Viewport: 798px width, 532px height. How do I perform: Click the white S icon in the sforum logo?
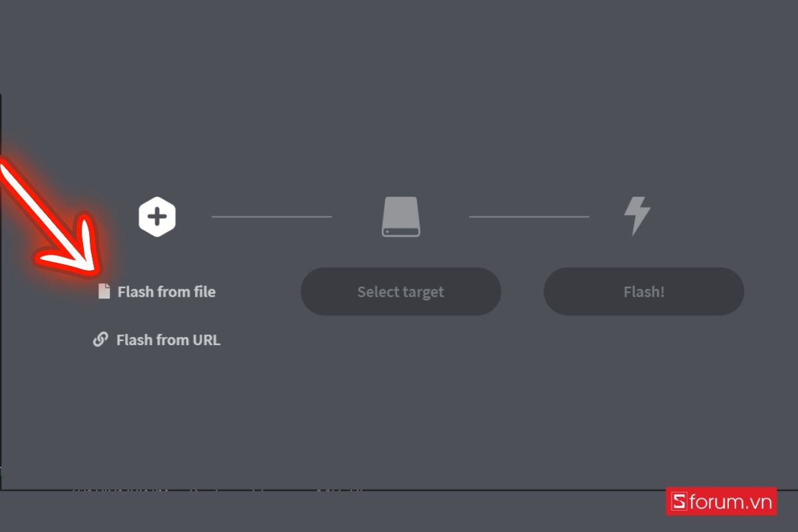pos(679,501)
